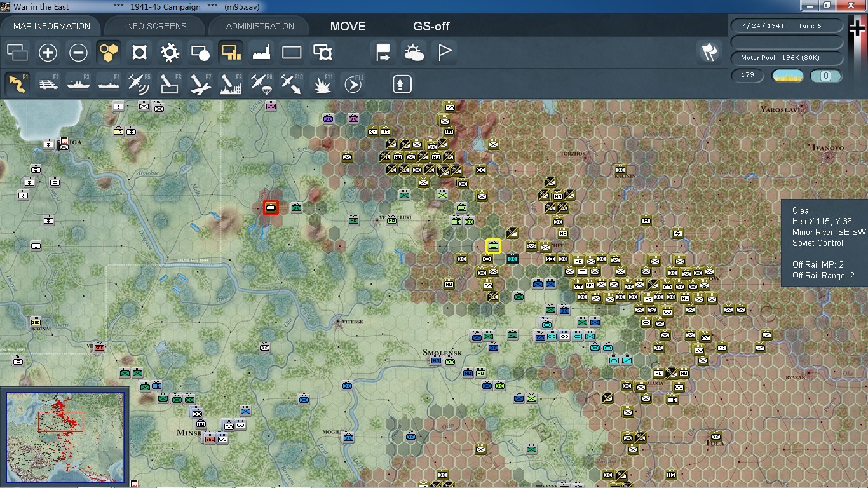Click the Soviet Control text
This screenshot has height=488, width=868.
[x=818, y=243]
